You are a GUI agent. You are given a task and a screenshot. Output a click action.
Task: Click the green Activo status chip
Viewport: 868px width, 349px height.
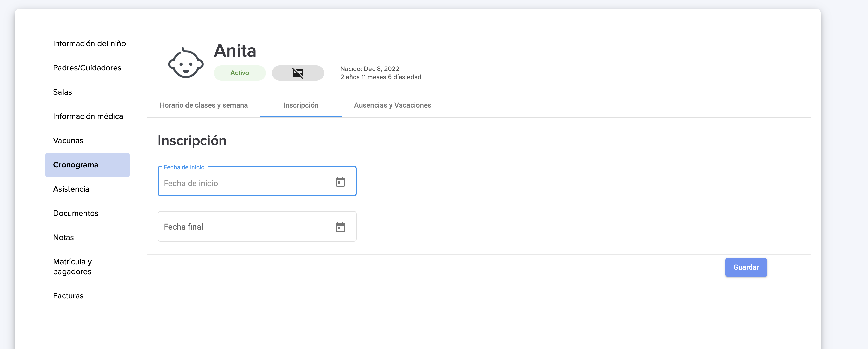(x=239, y=73)
